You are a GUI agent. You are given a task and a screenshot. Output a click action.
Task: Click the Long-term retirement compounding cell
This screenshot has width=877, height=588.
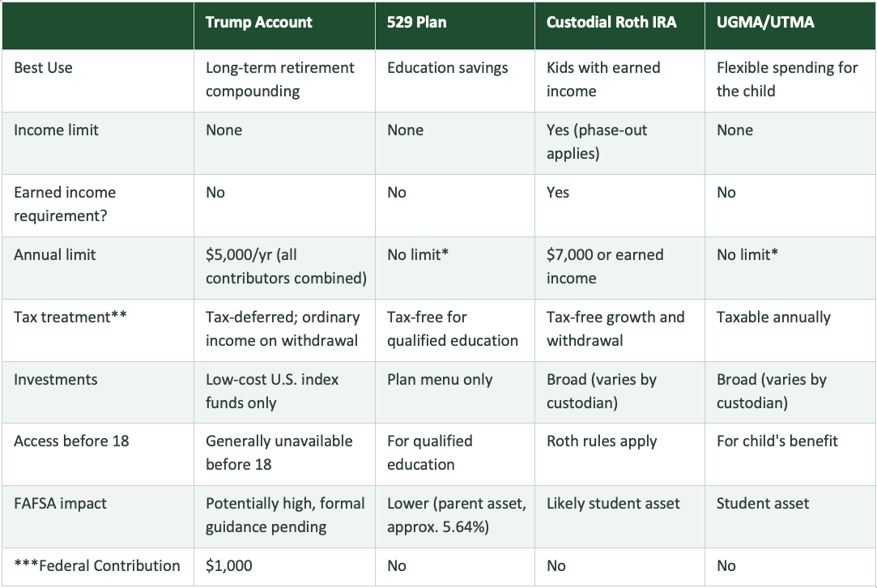tap(279, 79)
